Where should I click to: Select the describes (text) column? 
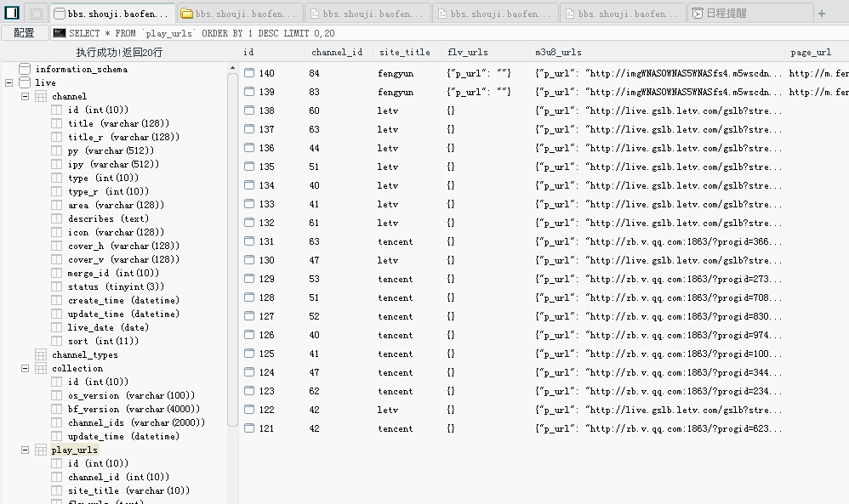pos(108,219)
